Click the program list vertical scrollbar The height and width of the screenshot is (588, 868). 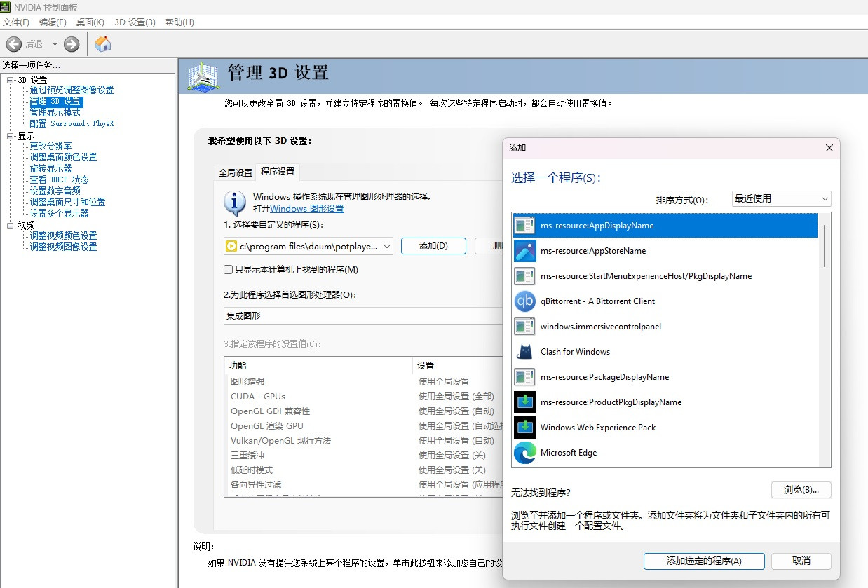point(825,245)
